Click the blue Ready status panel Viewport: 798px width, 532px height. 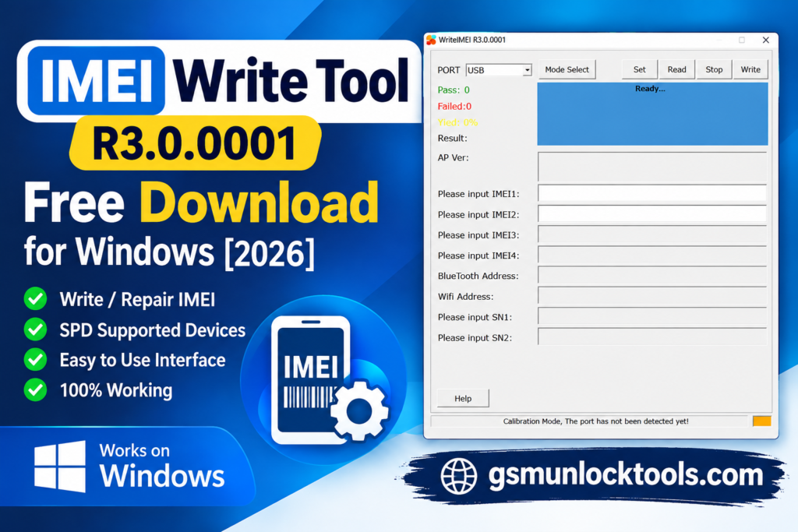coord(652,114)
